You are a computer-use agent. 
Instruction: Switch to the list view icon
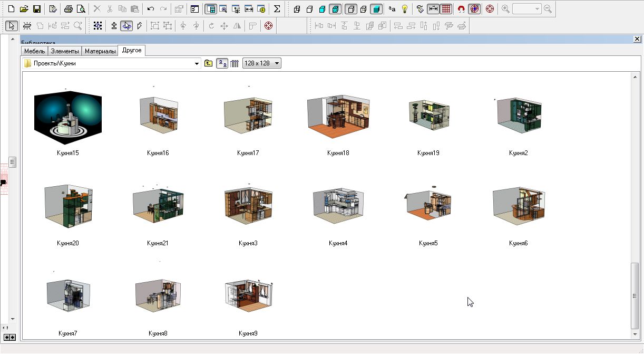coord(235,63)
